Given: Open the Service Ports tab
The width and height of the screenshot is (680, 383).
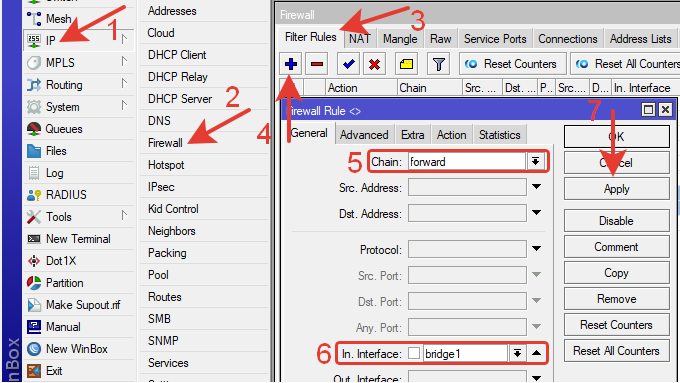Looking at the screenshot, I should click(495, 39).
